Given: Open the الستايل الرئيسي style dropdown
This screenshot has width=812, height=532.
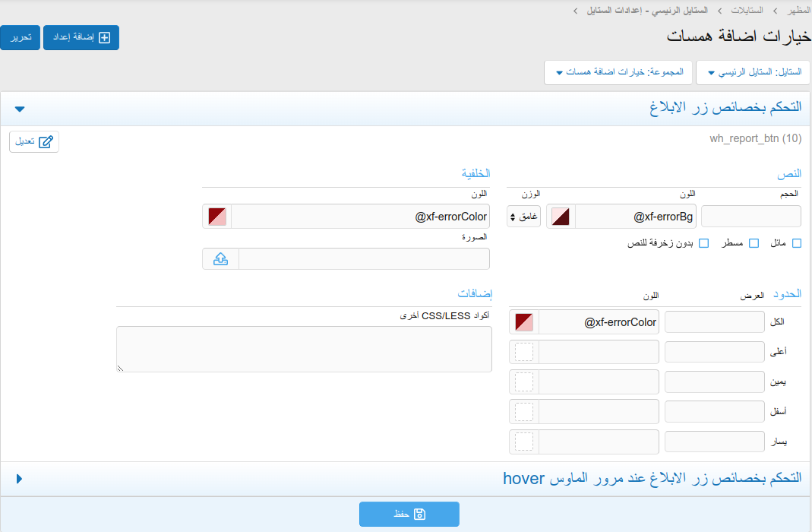Looking at the screenshot, I should tap(754, 72).
